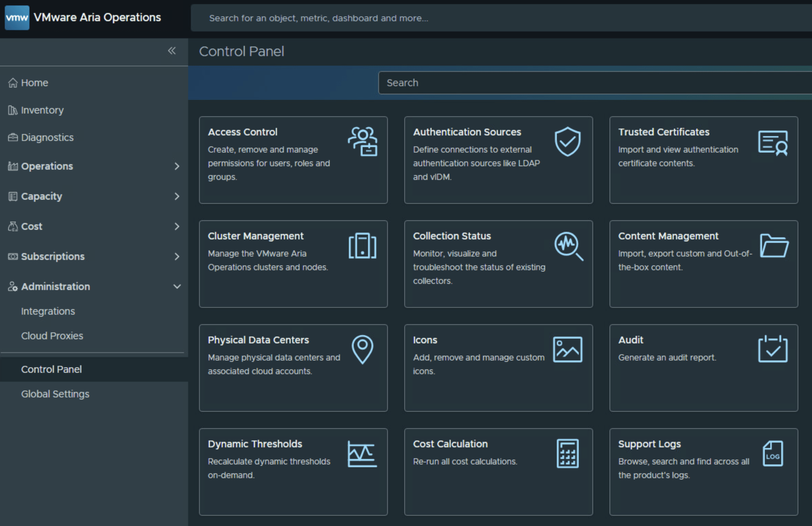Click the Physical Data Centers pin icon
812x526 pixels.
click(362, 349)
